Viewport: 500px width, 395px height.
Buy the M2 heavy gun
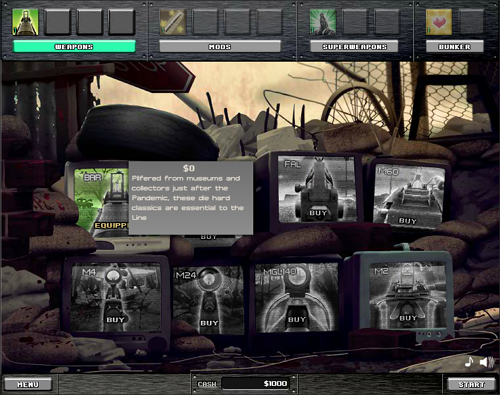coord(408,318)
